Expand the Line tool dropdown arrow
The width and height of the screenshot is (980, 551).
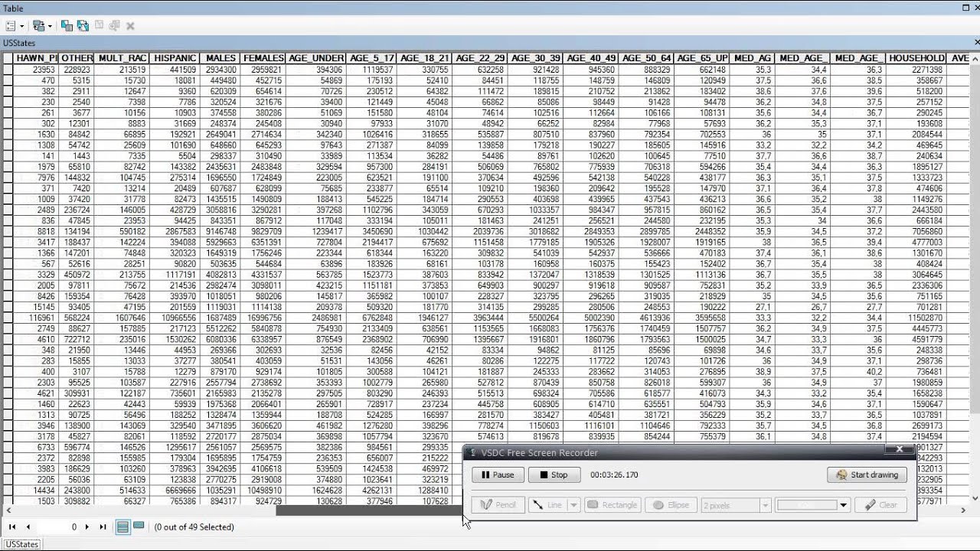tap(573, 505)
